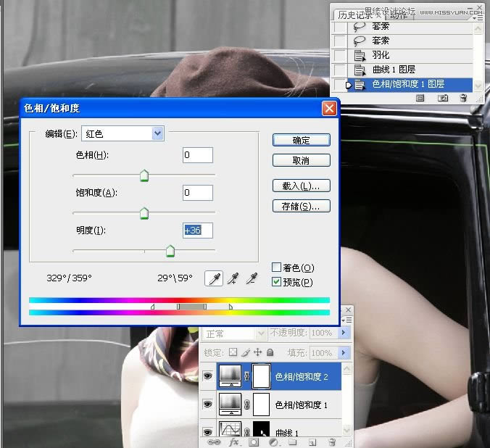
Task: Hide the 曲线 1 layer eye icon
Action: pos(208,431)
